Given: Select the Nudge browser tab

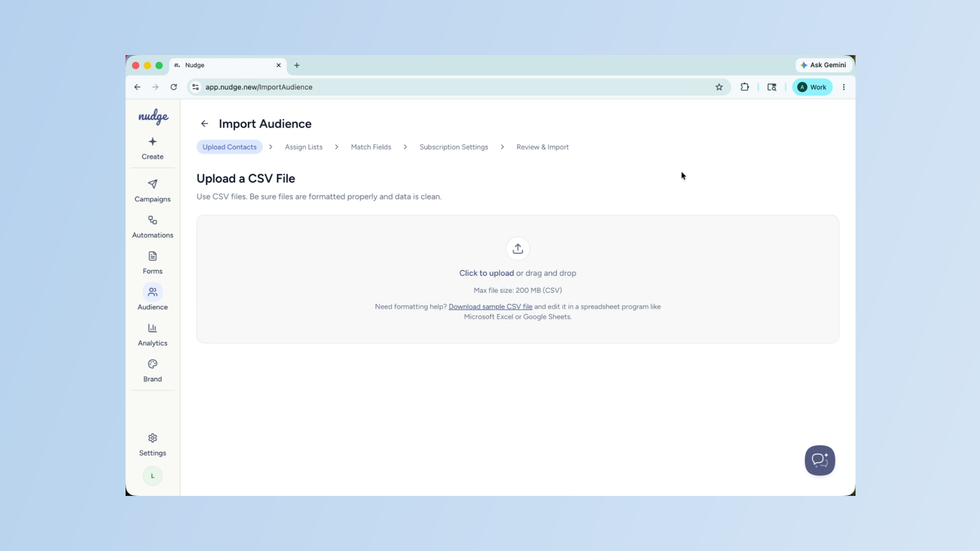Looking at the screenshot, I should tap(228, 65).
